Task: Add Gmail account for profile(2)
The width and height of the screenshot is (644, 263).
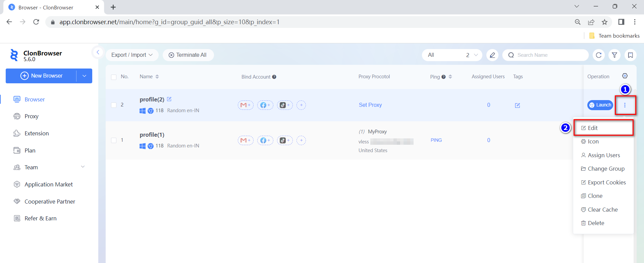Action: [x=246, y=105]
